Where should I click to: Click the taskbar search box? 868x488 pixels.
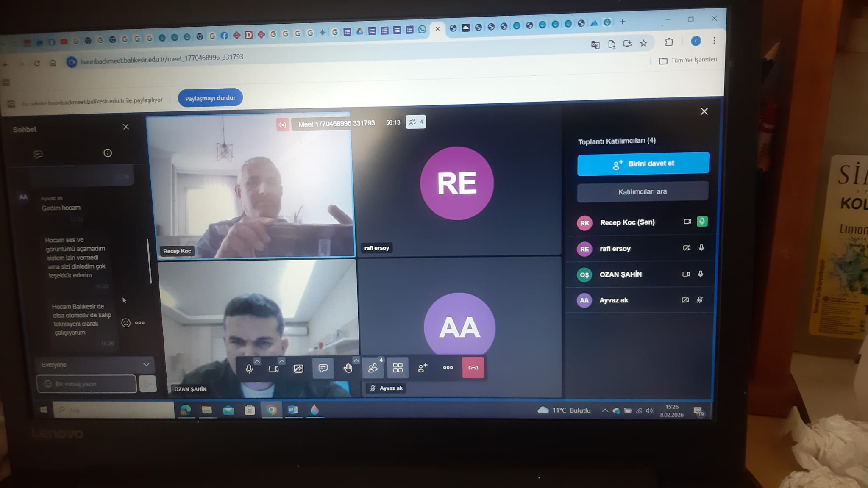point(114,410)
